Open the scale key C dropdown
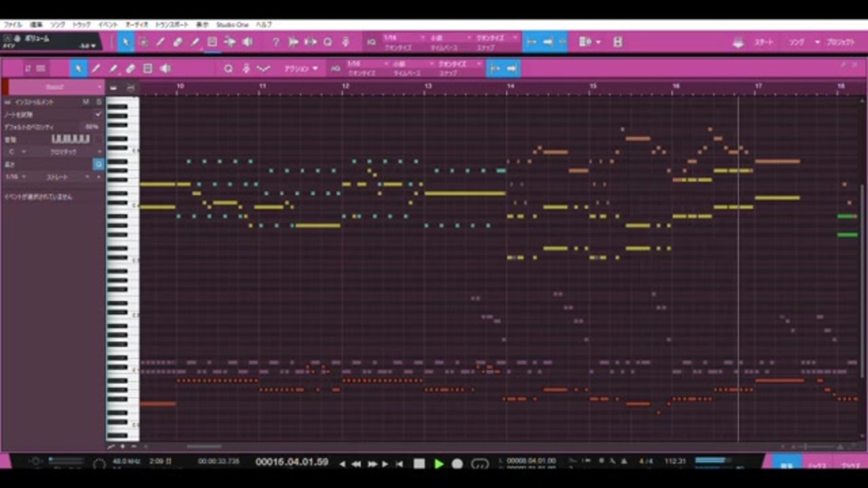The height and width of the screenshot is (488, 868). click(x=16, y=152)
